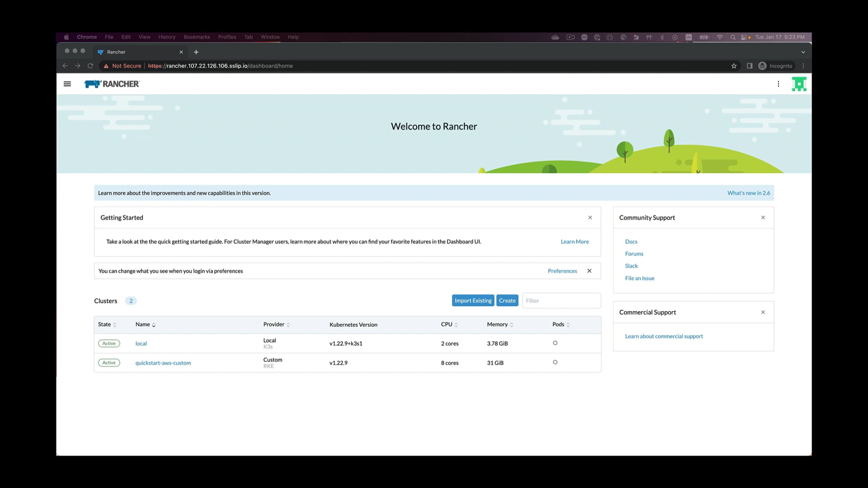Open the Window menu
Screen dimensions: 868x488
(x=270, y=37)
